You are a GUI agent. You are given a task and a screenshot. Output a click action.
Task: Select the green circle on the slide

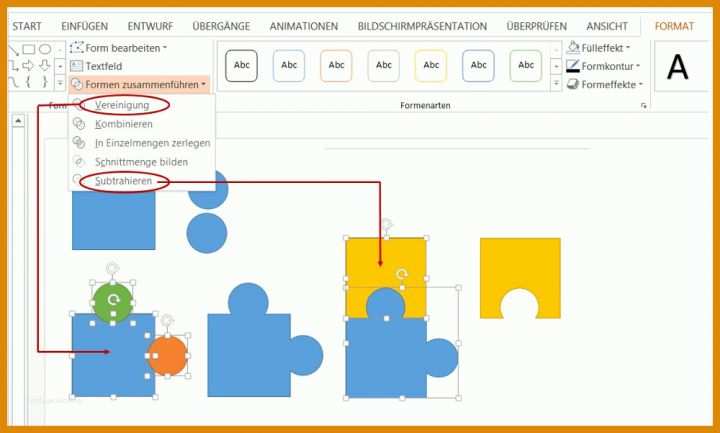pos(113,303)
